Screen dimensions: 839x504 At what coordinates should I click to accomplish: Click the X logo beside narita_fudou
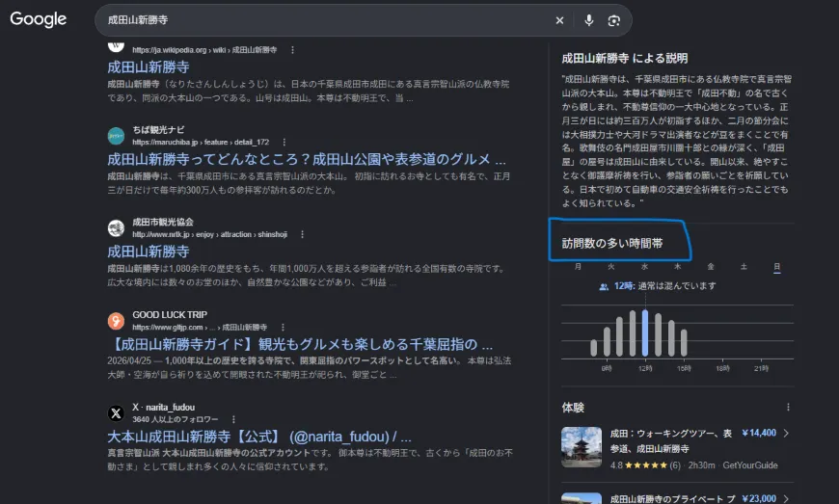[x=116, y=413]
